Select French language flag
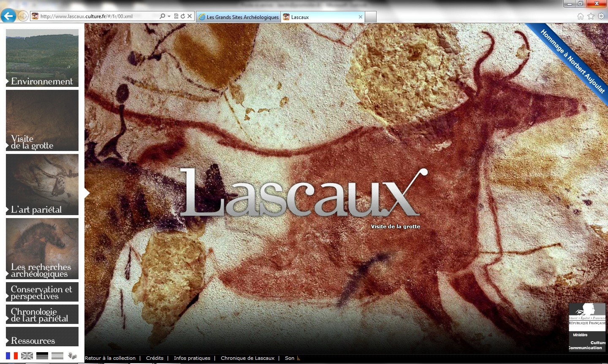Viewport: 608px width, 364px height. 12,356
